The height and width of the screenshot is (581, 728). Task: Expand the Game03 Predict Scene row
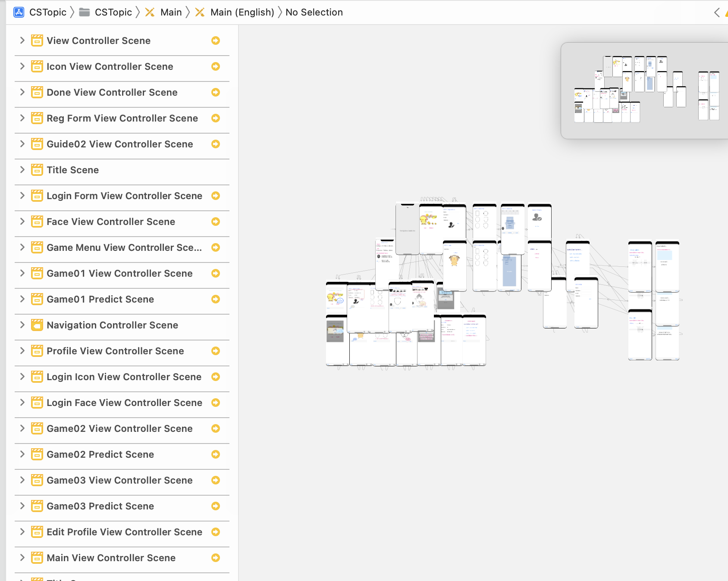click(x=22, y=506)
